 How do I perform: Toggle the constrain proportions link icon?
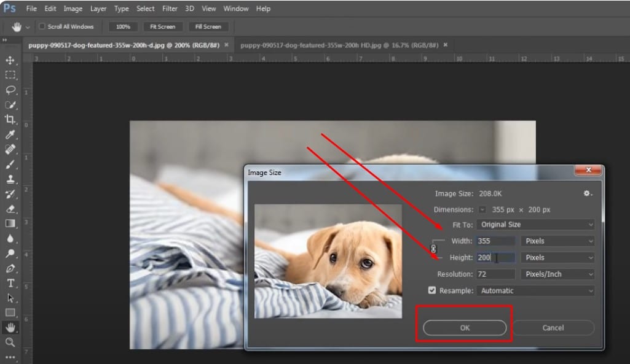click(x=433, y=249)
